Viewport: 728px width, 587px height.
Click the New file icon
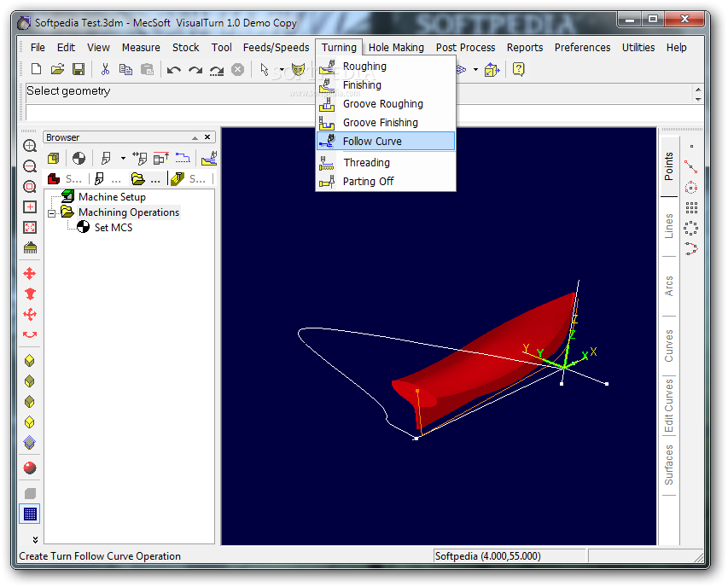36,70
